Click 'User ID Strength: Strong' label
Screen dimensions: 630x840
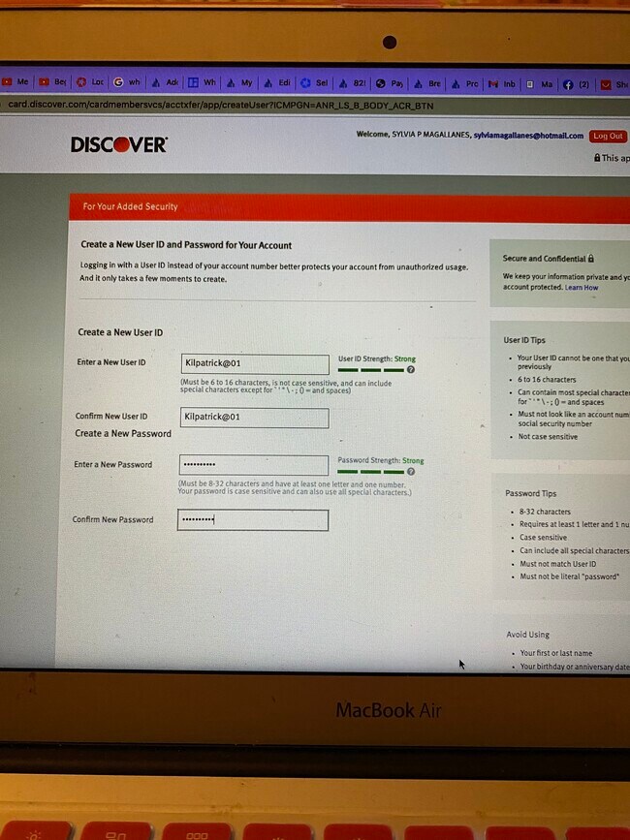coord(377,358)
